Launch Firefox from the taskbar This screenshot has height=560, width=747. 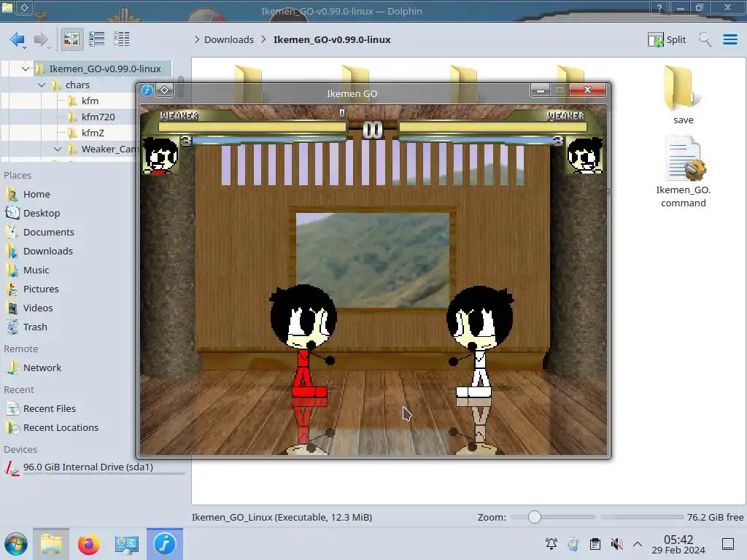88,544
